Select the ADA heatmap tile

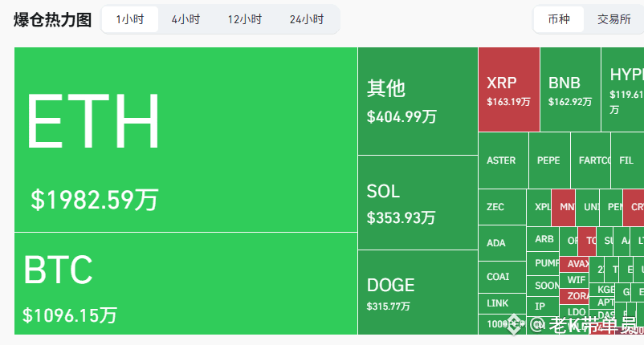tap(503, 243)
